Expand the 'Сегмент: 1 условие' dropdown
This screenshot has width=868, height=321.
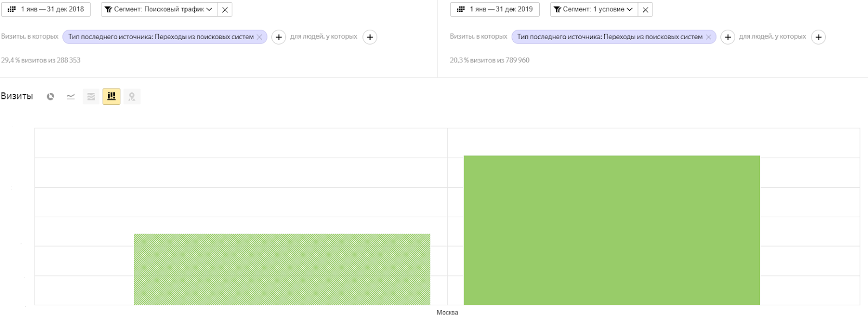pyautogui.click(x=593, y=9)
